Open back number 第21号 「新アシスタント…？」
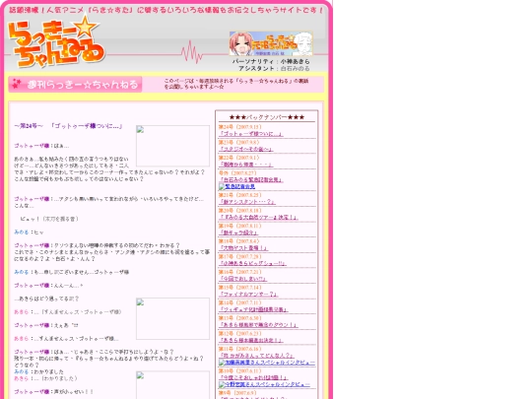The height and width of the screenshot is (399, 532). click(246, 202)
